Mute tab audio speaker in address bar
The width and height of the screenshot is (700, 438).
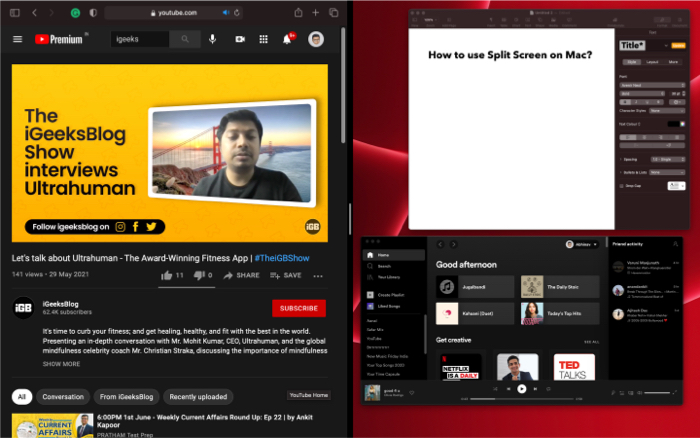[226, 13]
